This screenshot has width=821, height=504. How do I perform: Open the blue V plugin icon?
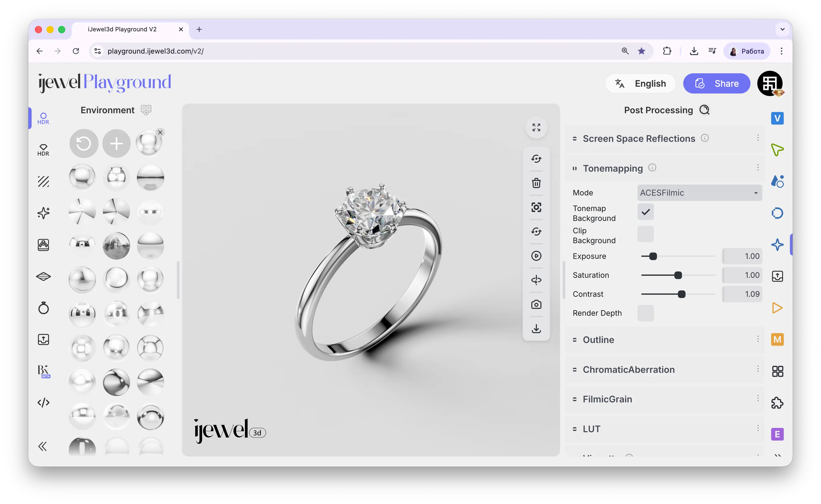(x=777, y=118)
